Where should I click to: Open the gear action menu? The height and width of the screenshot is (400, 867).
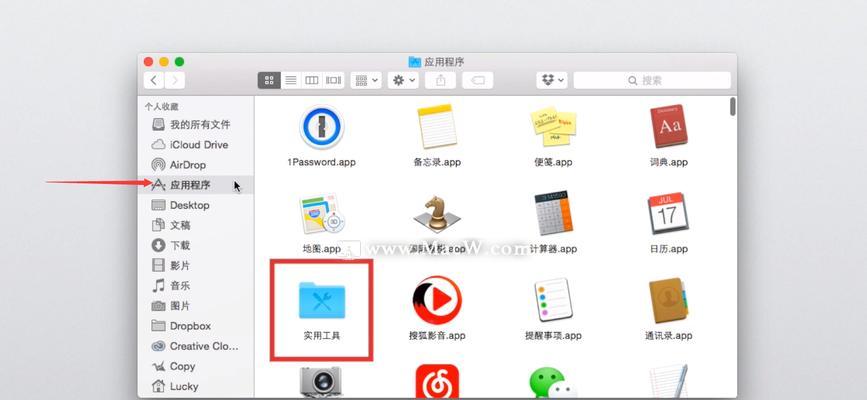(x=403, y=80)
